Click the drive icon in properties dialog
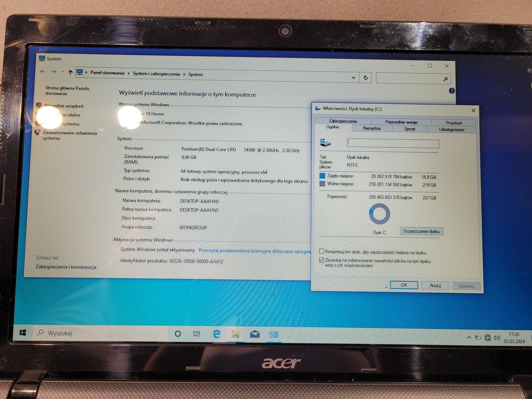 click(325, 142)
